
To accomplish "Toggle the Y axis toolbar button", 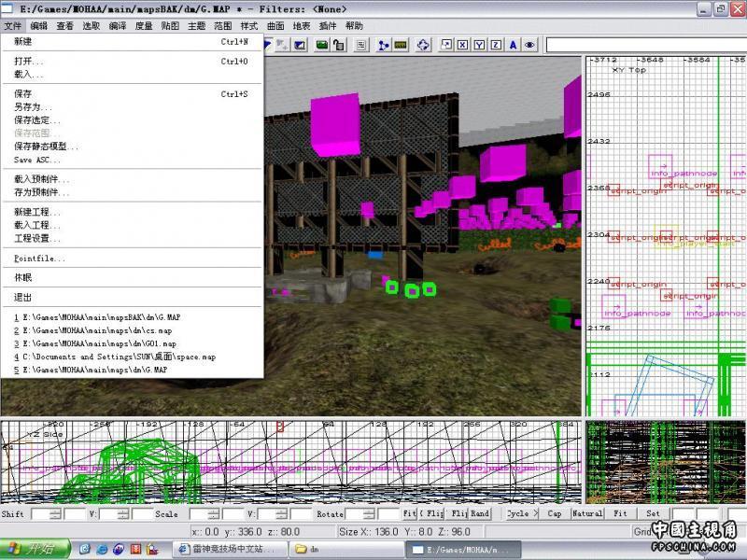I will pyautogui.click(x=479, y=45).
